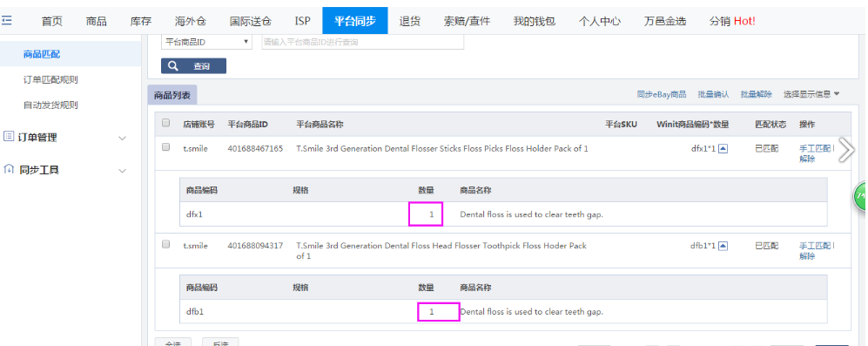
Task: Open the 海外仓 top menu tab
Action: (x=191, y=21)
